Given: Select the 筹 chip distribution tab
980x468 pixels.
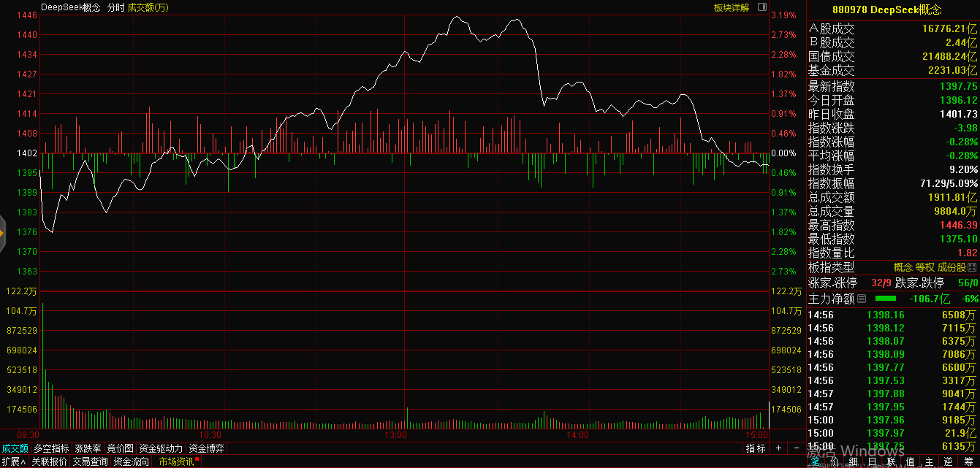Looking at the screenshot, I should [x=968, y=461].
